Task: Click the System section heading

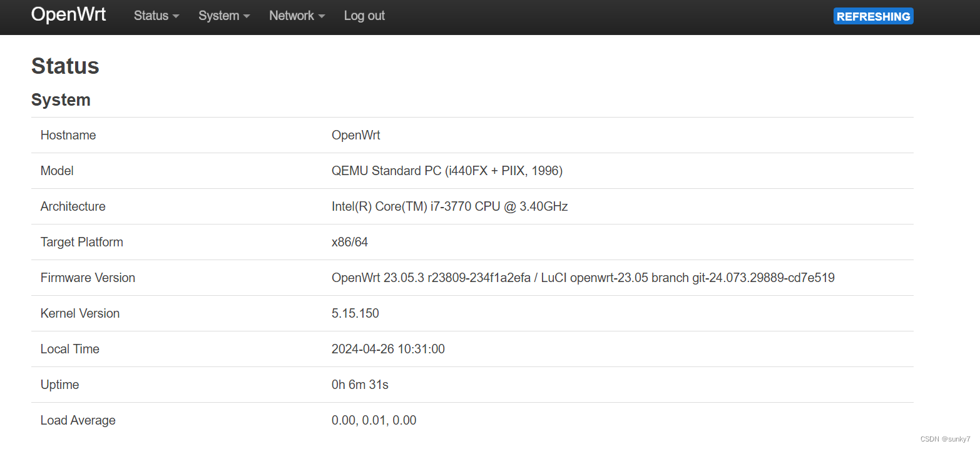Action: 61,99
